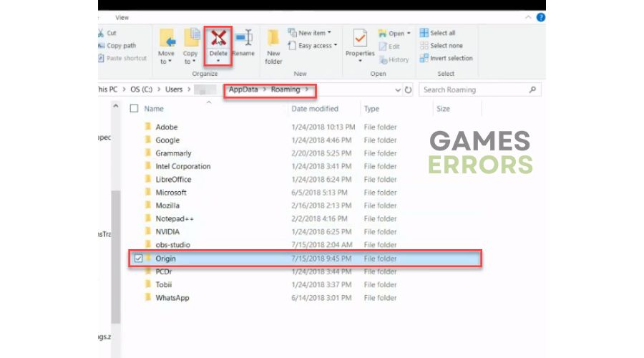
Task: Refresh the Roaming folder view
Action: point(408,89)
